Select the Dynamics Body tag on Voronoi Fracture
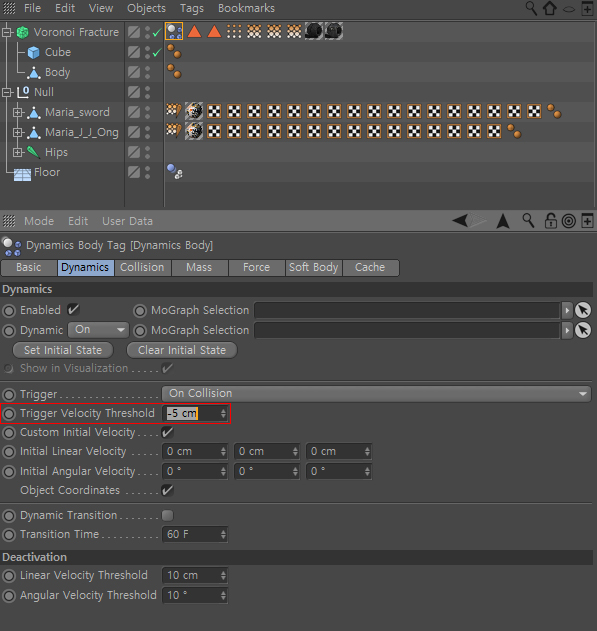This screenshot has width=597, height=631. (x=174, y=31)
